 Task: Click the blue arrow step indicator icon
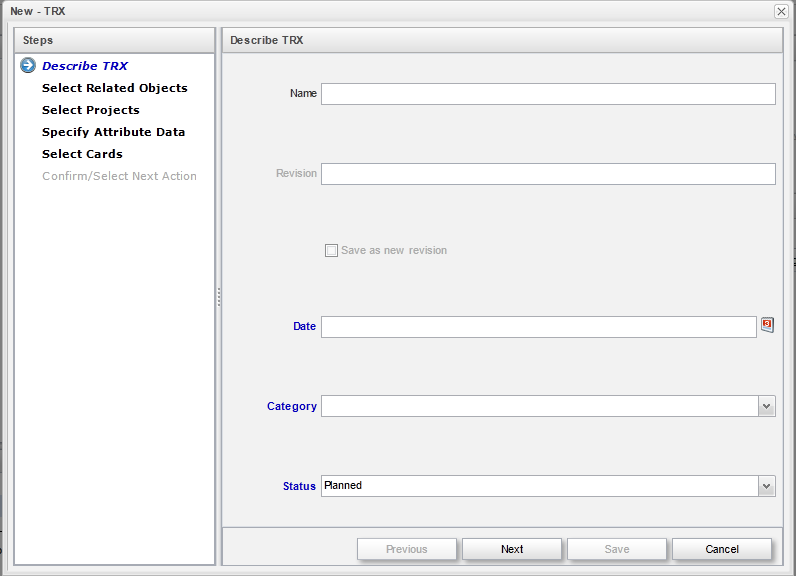point(28,66)
